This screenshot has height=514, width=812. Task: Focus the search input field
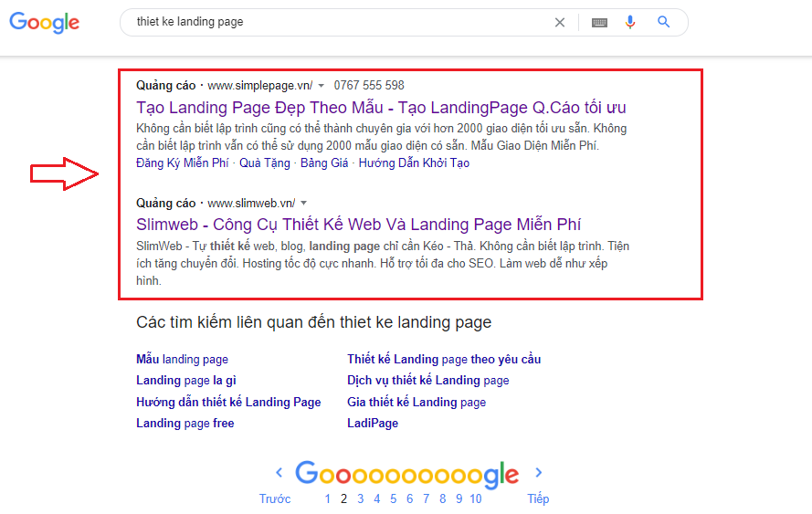tap(338, 22)
